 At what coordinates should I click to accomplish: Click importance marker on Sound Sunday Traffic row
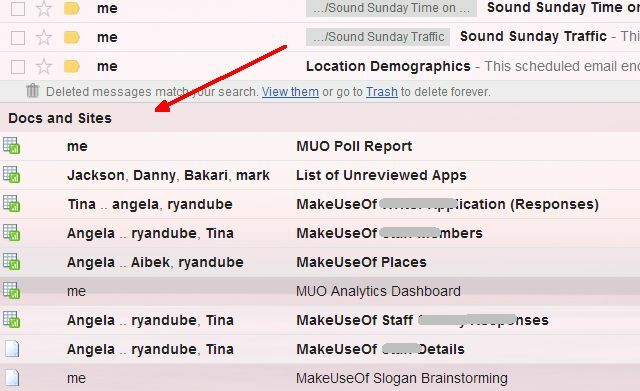(x=71, y=37)
